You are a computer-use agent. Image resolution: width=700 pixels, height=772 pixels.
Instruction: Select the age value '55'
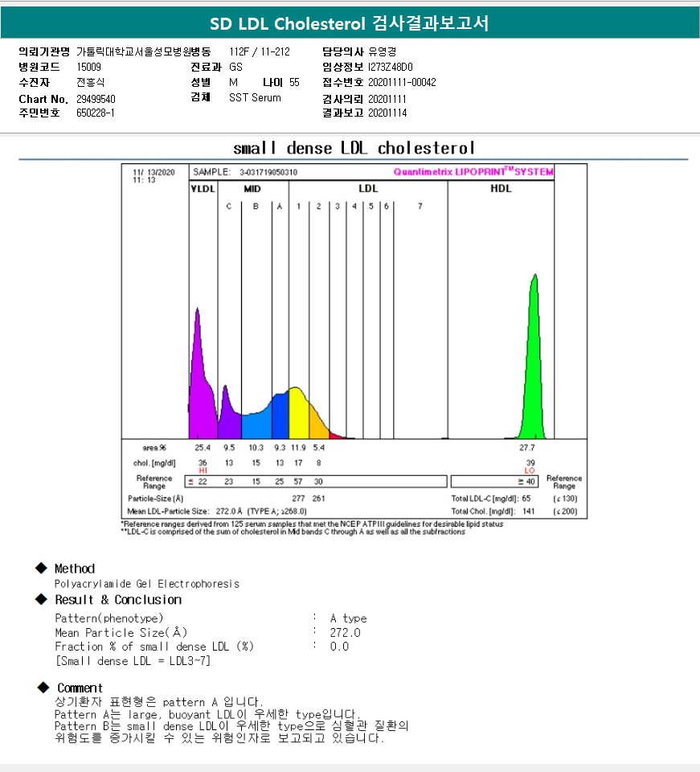pyautogui.click(x=294, y=82)
